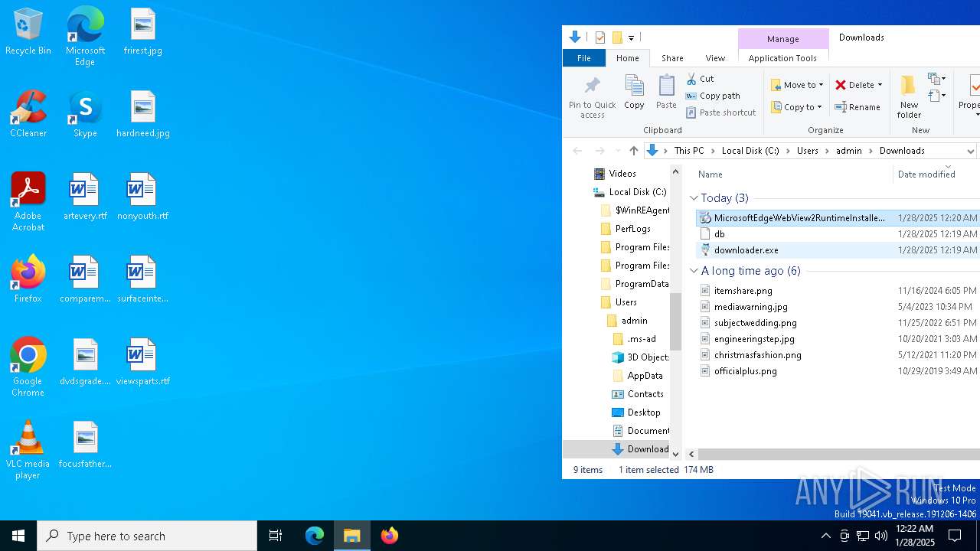Open Task View on the taskbar
Viewport: 980px width, 551px height.
[x=276, y=536]
